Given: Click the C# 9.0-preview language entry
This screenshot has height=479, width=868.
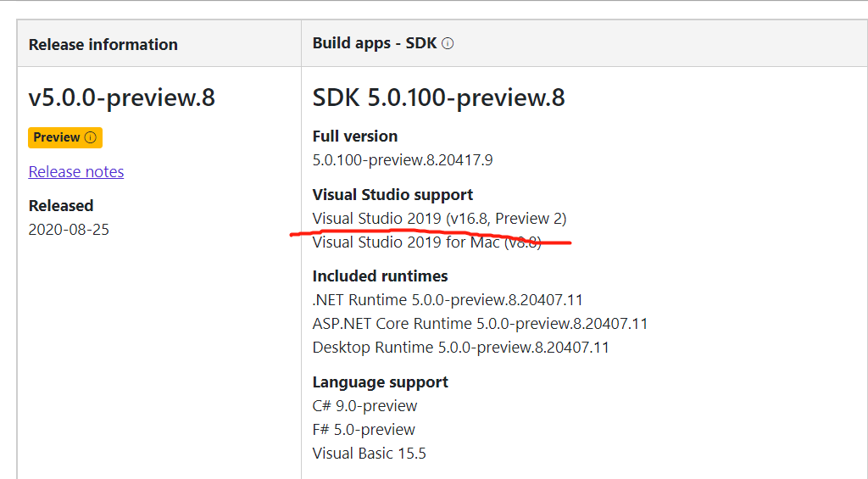Looking at the screenshot, I should click(x=364, y=406).
